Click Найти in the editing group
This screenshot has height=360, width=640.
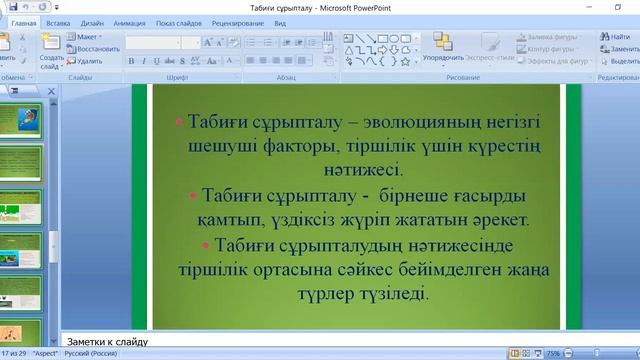[615, 37]
